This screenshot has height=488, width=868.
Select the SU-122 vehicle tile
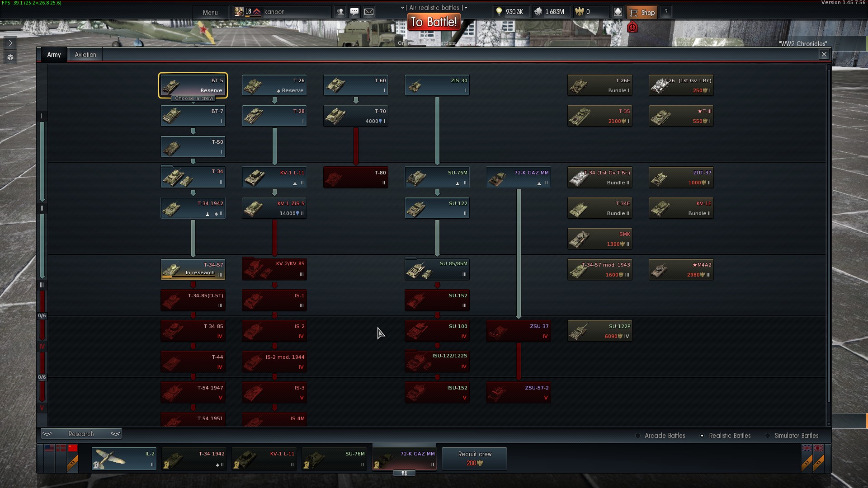[x=437, y=208]
